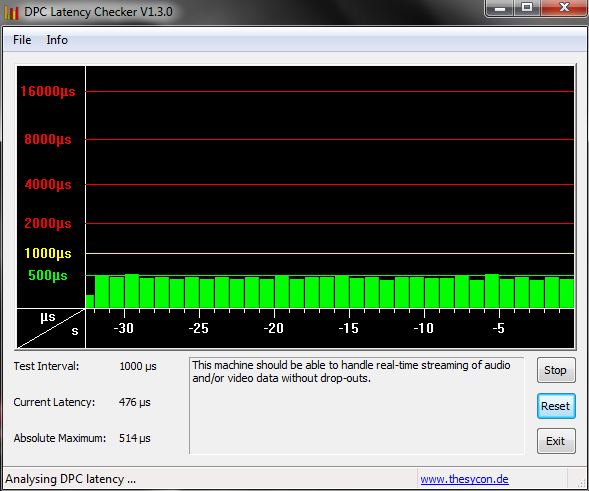The width and height of the screenshot is (589, 491).
Task: Maximize the DPC Latency Checker window
Action: coord(527,8)
